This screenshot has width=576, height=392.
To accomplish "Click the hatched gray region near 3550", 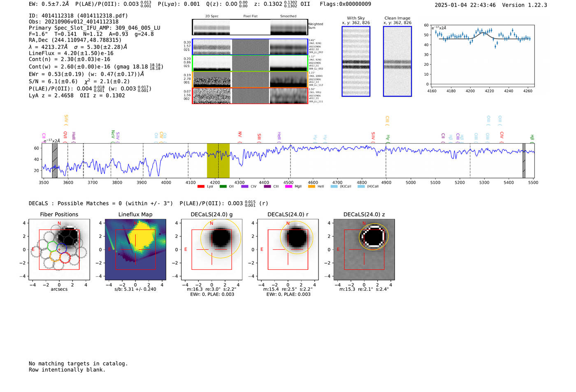I will coord(55,161).
